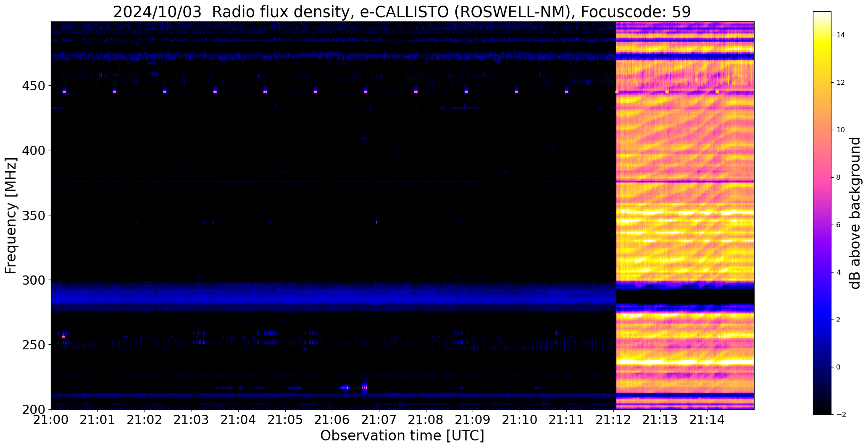Click the broad blue band near 285 MHz
The image size is (868, 448).
coord(333,296)
